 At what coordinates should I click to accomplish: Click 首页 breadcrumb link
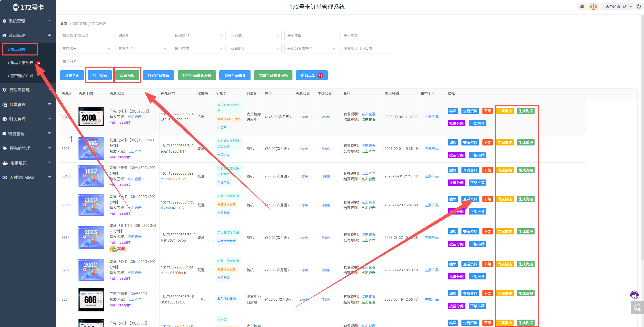(64, 24)
